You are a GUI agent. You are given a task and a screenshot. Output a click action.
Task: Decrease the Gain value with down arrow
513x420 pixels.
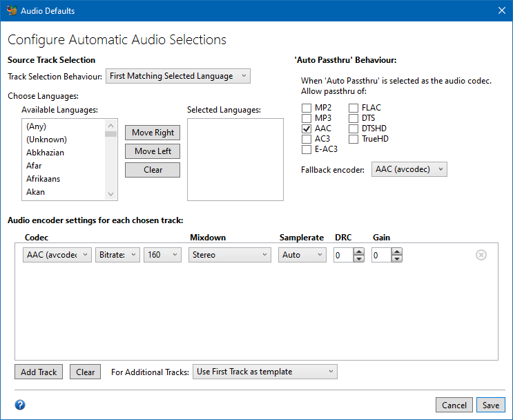coord(396,259)
